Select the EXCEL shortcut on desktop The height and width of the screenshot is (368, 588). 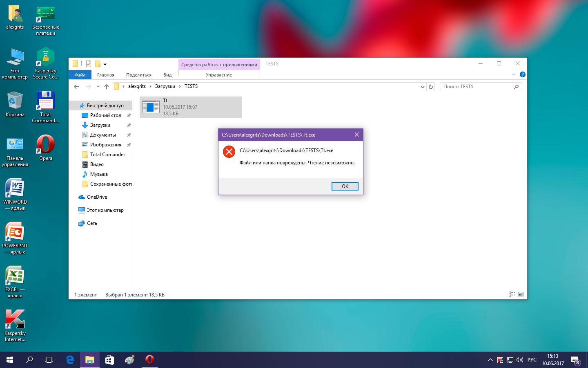[15, 282]
